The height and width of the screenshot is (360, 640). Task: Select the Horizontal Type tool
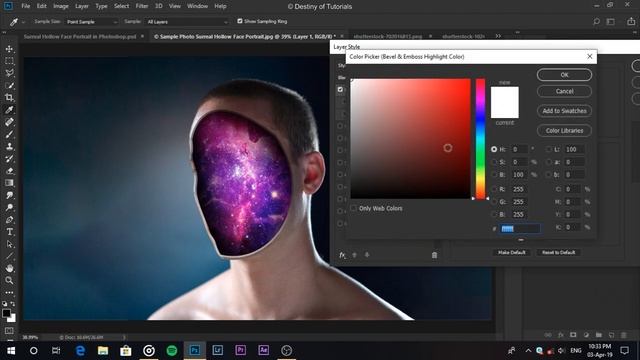(9, 232)
